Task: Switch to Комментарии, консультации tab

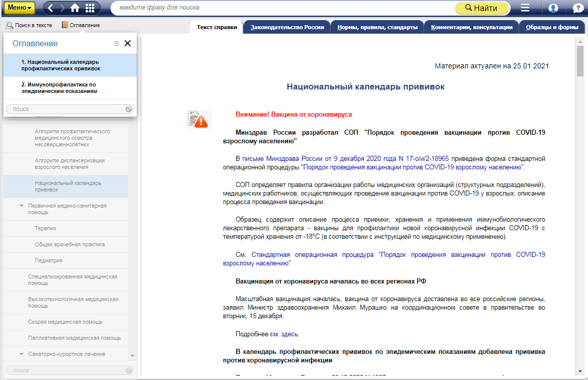Action: pos(472,27)
